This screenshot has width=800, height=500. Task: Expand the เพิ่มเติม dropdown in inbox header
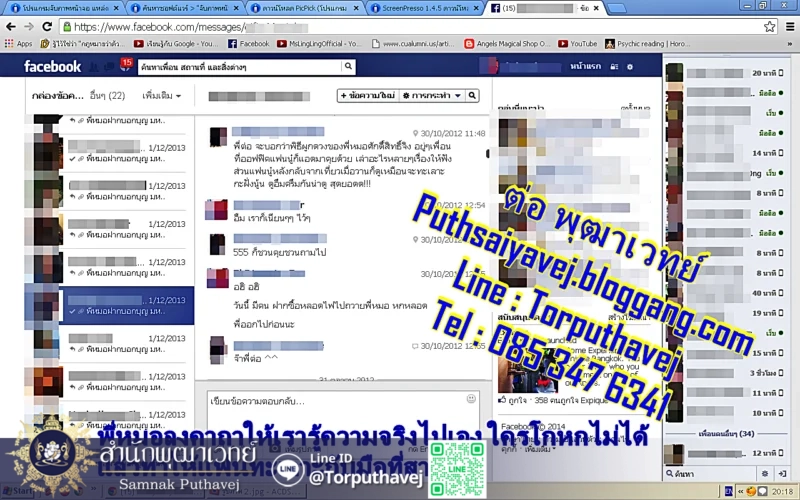coord(159,96)
